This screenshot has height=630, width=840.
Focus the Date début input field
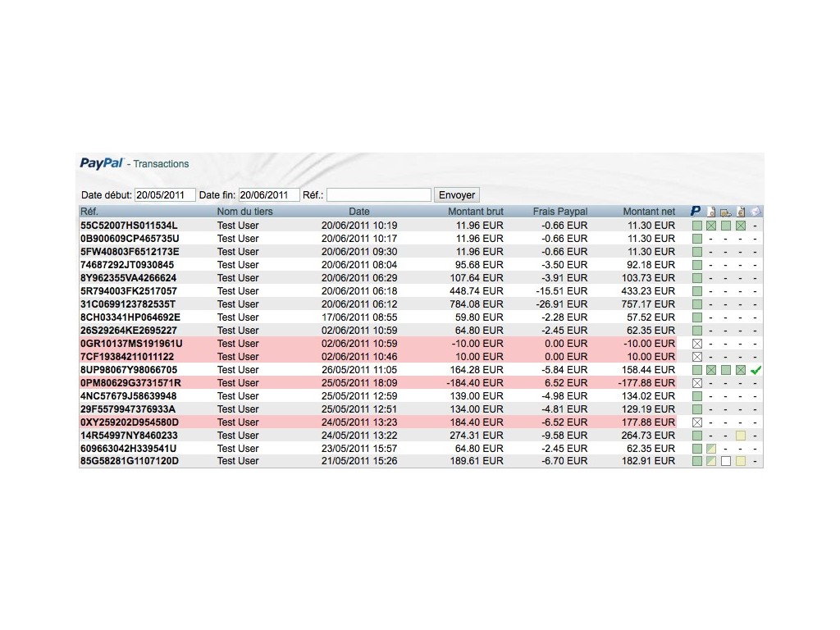[164, 195]
